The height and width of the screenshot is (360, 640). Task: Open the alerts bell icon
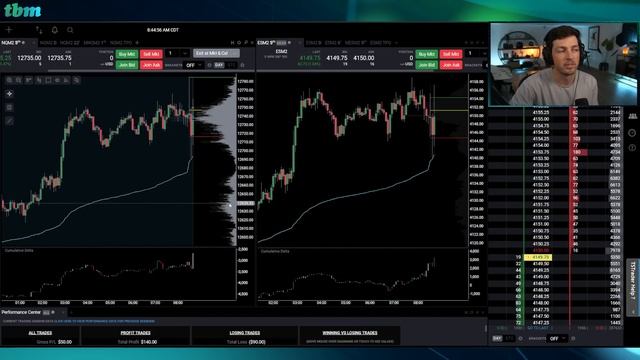55,30
